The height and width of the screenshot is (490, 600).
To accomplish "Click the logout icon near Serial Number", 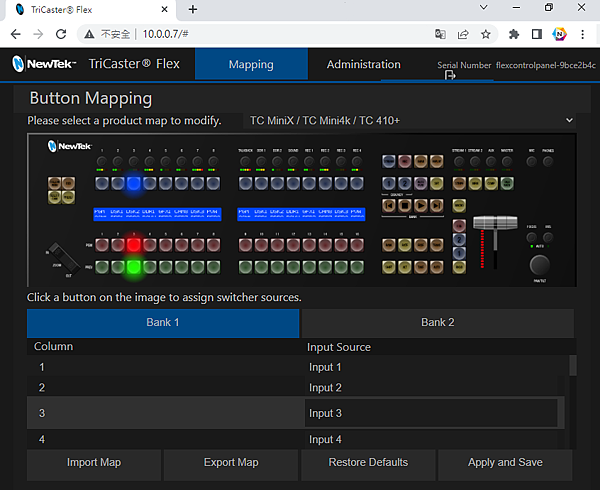I will click(x=450, y=76).
